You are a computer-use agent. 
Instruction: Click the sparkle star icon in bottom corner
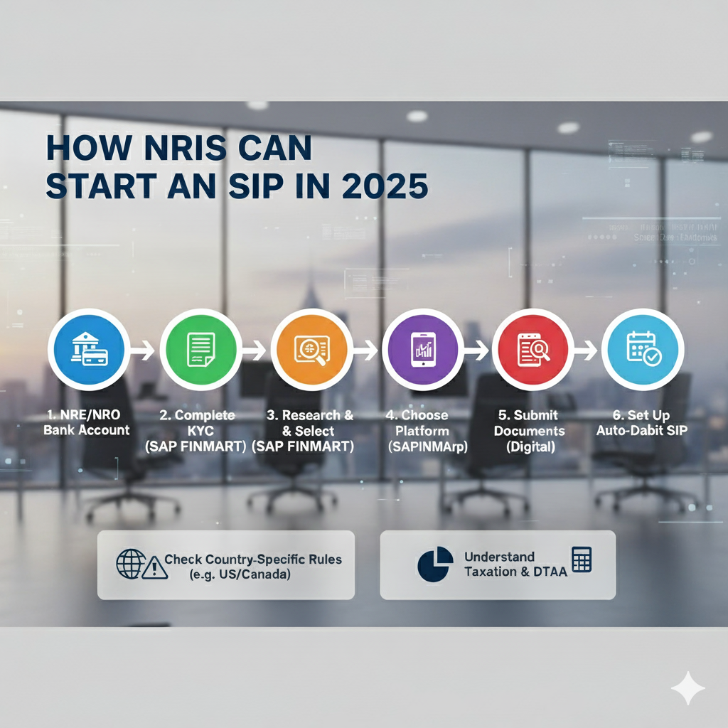click(x=687, y=687)
